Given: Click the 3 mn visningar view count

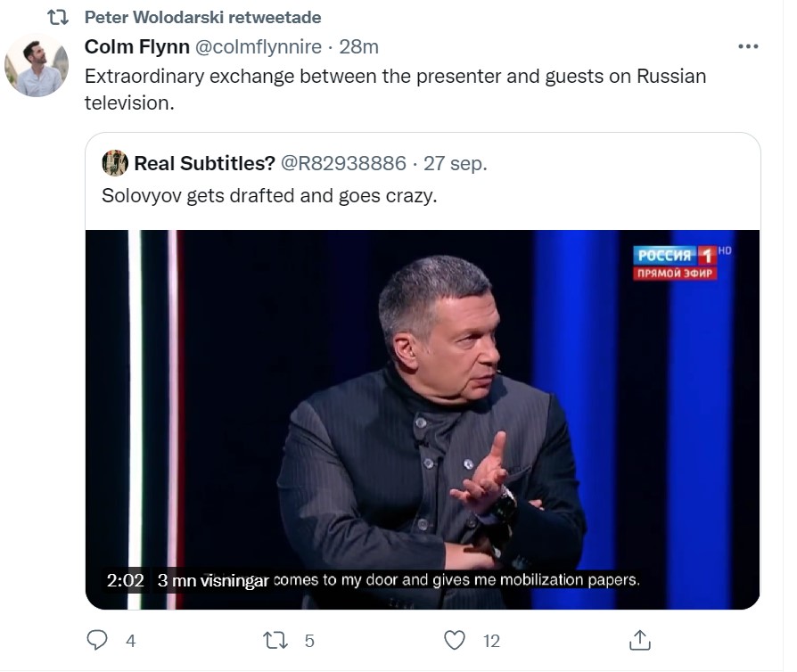Looking at the screenshot, I should pyautogui.click(x=212, y=580).
